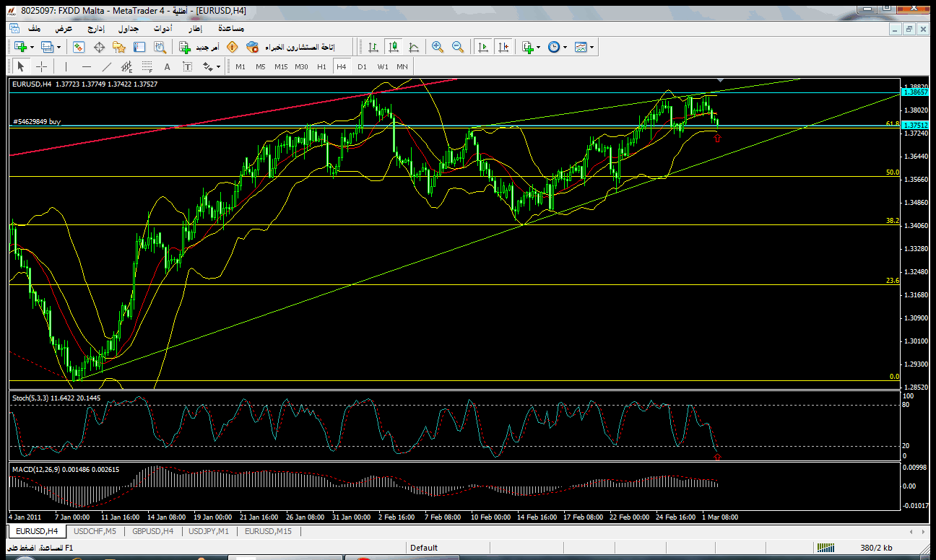Set timeframe to M30
The width and height of the screenshot is (936, 560).
[301, 66]
